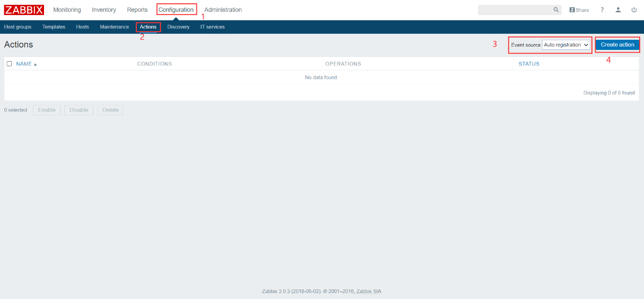Open the Inventory menu
The height and width of the screenshot is (299, 644).
pos(104,10)
